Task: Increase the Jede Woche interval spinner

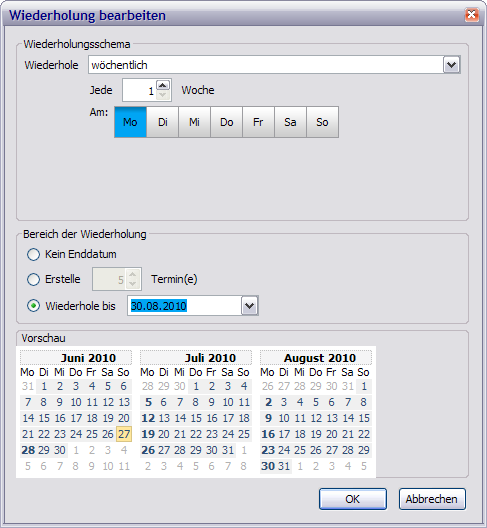Action: click(x=163, y=85)
